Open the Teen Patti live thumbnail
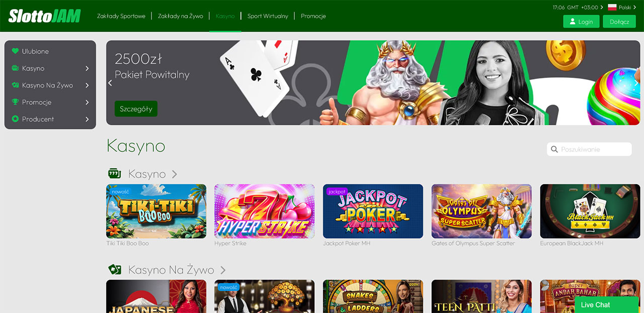This screenshot has height=313, width=644. [481, 296]
